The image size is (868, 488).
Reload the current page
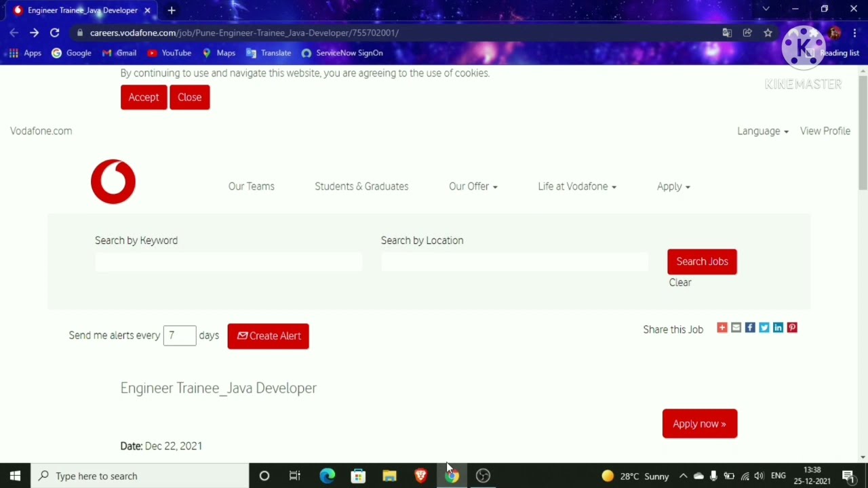[x=55, y=33]
